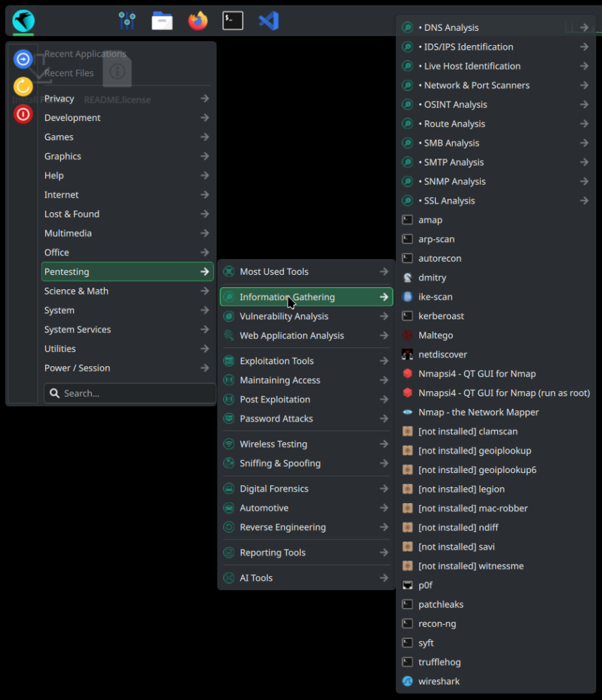Expand the DNS Analysis submenu arrow
602x700 pixels.
coord(584,27)
